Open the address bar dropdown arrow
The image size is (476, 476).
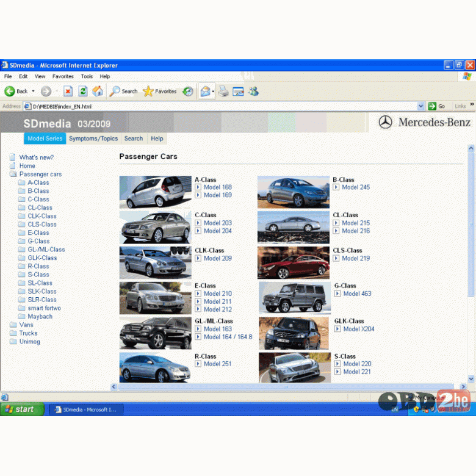[x=420, y=106]
